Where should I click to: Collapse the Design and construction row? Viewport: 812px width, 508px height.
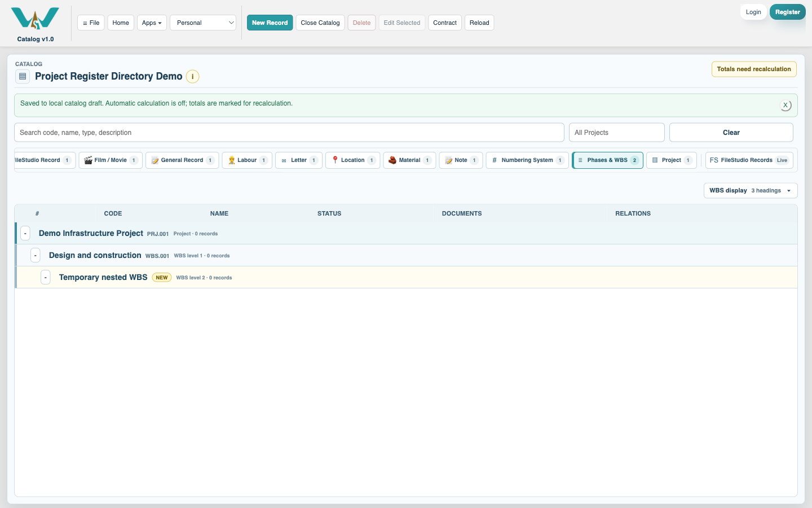coord(36,255)
